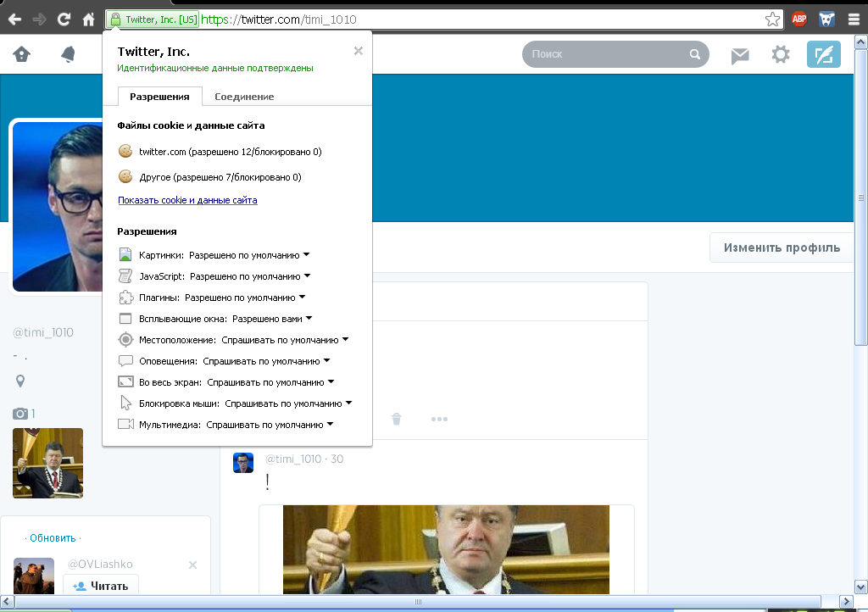The height and width of the screenshot is (612, 868).
Task: Click the Обновить suggestions link
Action: pos(53,538)
